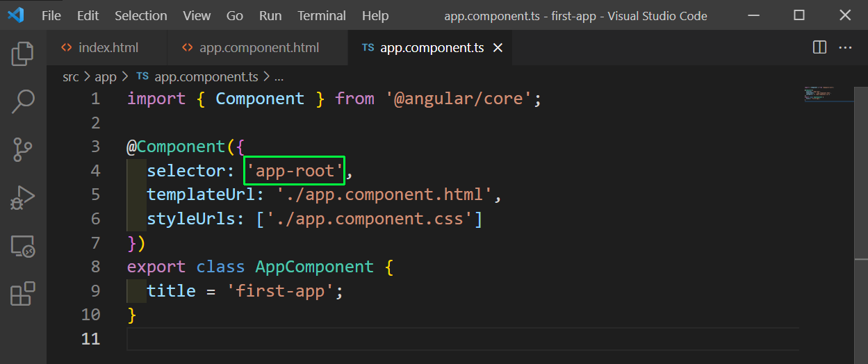Click the TS icon on app.component.ts tab
The width and height of the screenshot is (868, 364).
(368, 48)
